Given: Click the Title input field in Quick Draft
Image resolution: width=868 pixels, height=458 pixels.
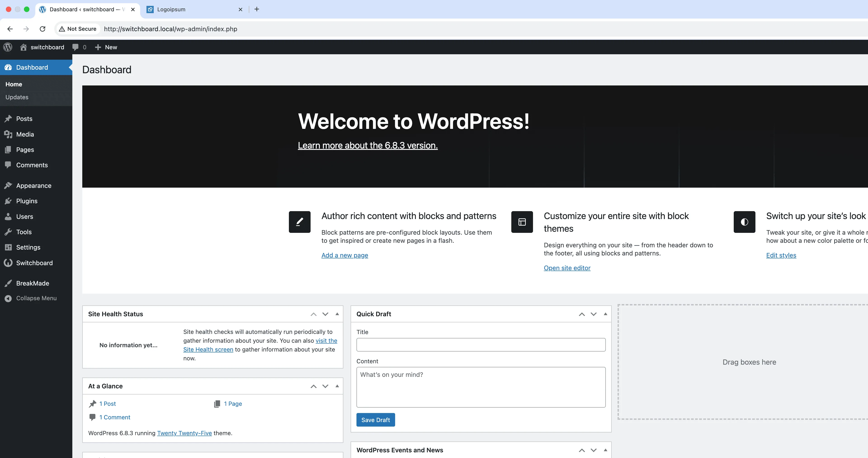Looking at the screenshot, I should (481, 345).
